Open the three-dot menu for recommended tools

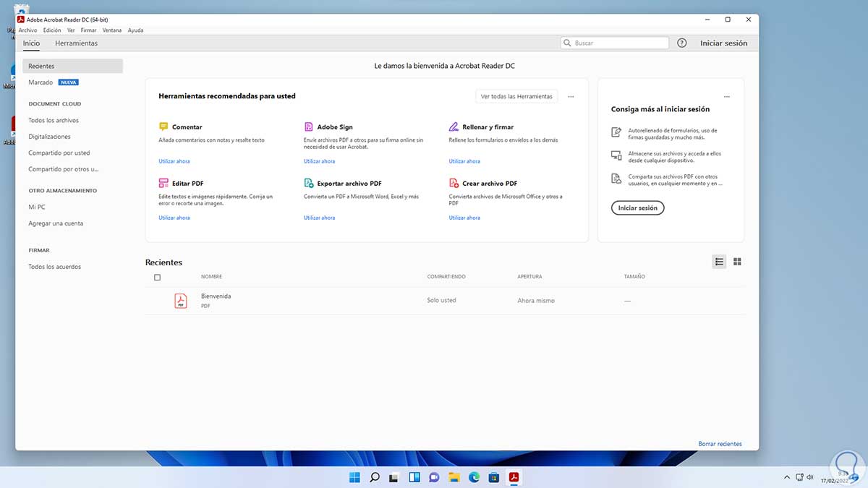coord(571,96)
